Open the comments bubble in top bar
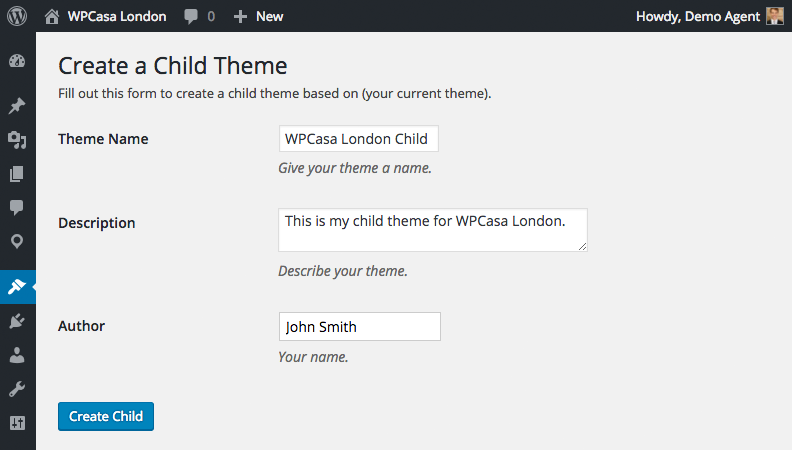The width and height of the screenshot is (792, 450). coord(199,16)
